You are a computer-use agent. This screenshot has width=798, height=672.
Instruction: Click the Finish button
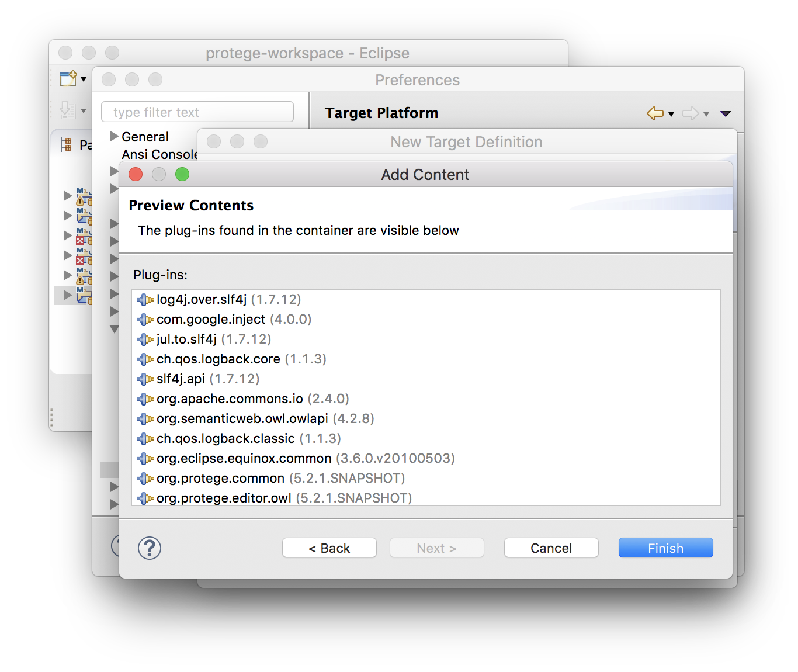pyautogui.click(x=665, y=548)
